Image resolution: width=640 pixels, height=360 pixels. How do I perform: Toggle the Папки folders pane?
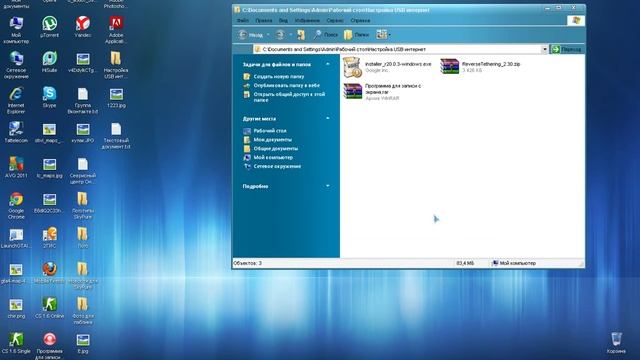(x=356, y=35)
